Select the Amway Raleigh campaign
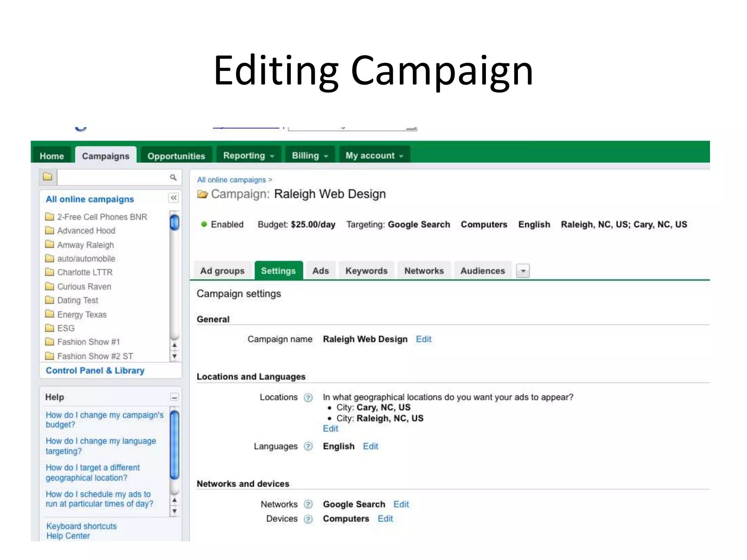This screenshot has height=560, width=747. (85, 245)
